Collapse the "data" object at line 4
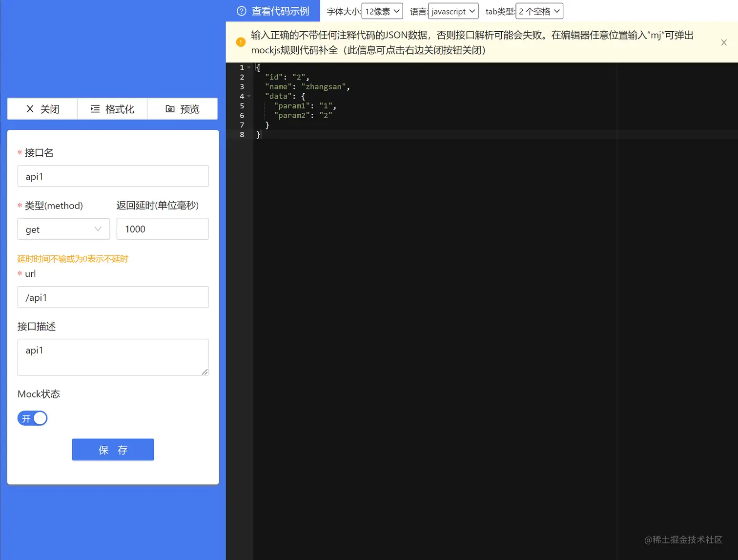Screen dimensions: 738x560 (x=249, y=96)
